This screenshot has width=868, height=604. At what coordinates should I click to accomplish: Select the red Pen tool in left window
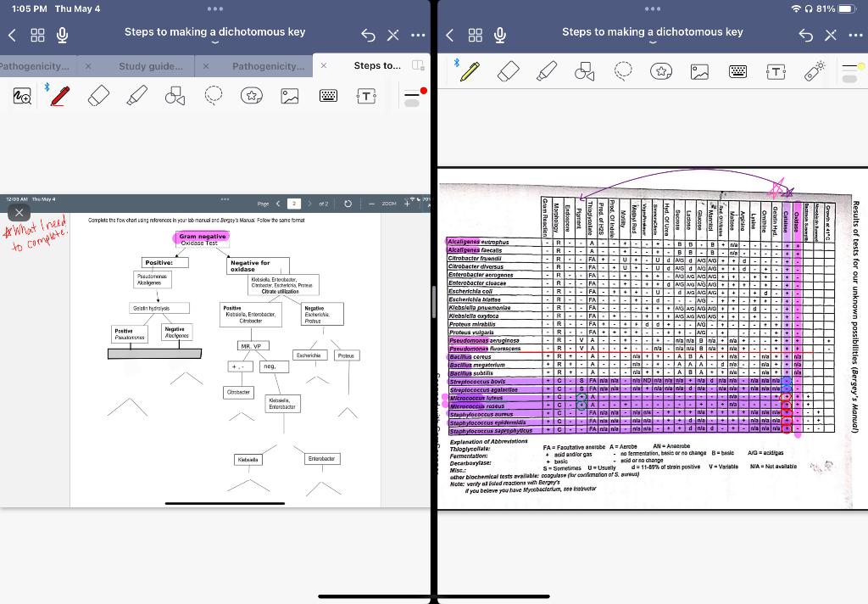coord(60,96)
